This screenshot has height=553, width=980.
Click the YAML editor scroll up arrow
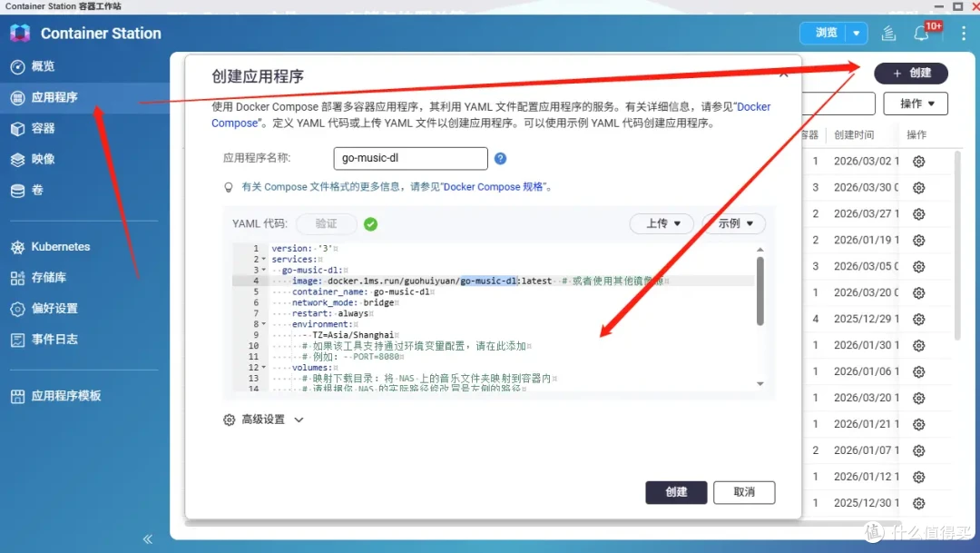pyautogui.click(x=760, y=250)
